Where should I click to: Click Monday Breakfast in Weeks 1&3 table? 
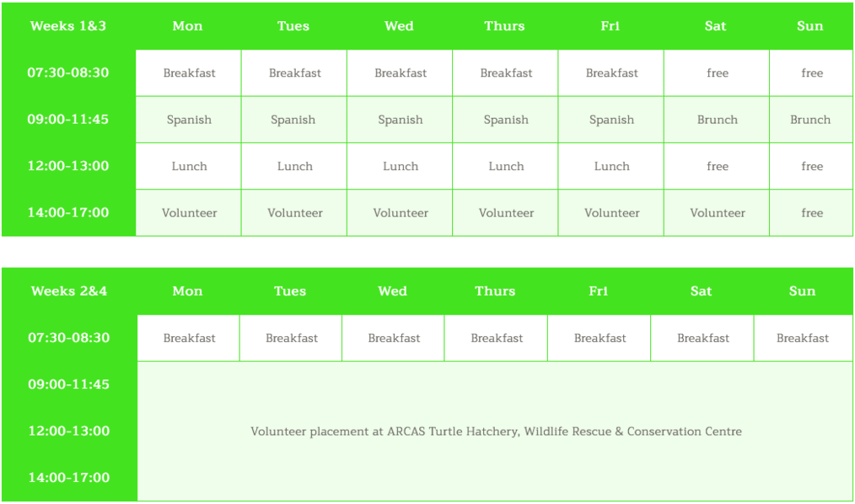189,73
